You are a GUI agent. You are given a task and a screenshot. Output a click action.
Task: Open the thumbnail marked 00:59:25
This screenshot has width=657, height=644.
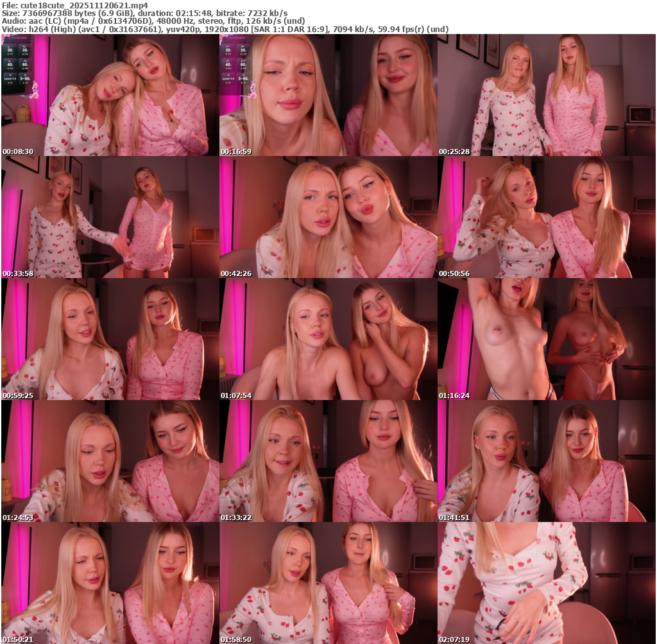[x=110, y=339]
